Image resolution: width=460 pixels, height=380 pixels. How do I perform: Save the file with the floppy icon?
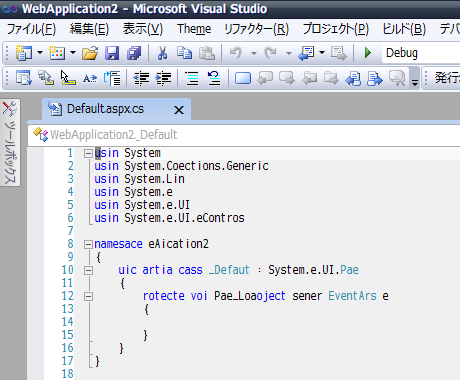point(112,53)
